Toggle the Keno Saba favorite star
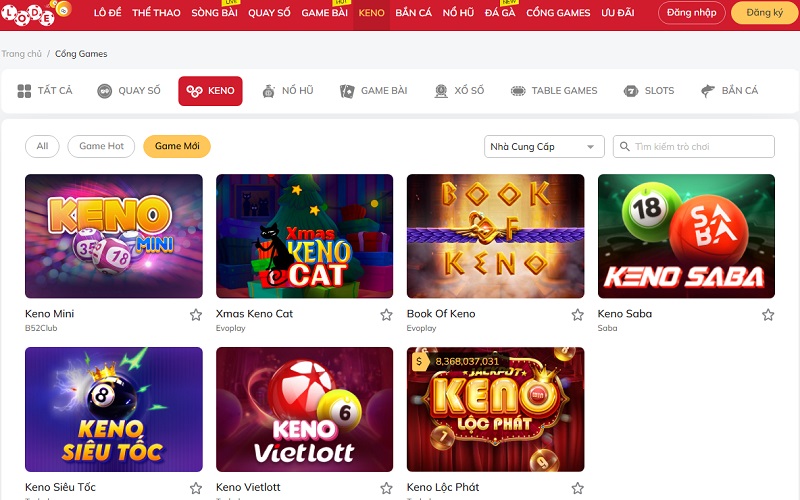Image resolution: width=800 pixels, height=500 pixels. (x=768, y=315)
